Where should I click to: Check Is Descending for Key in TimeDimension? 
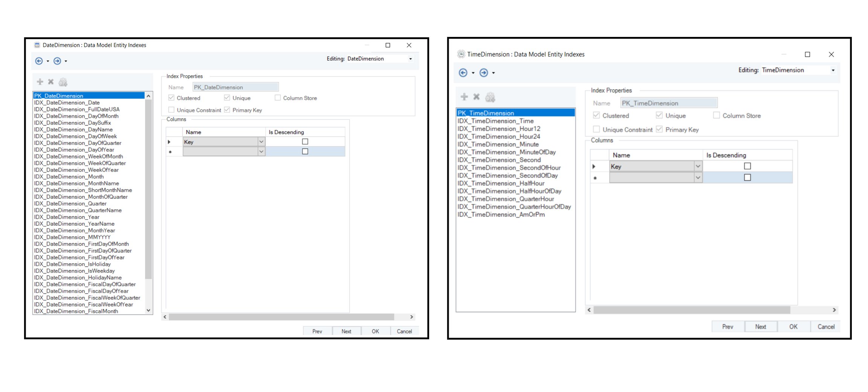click(747, 166)
